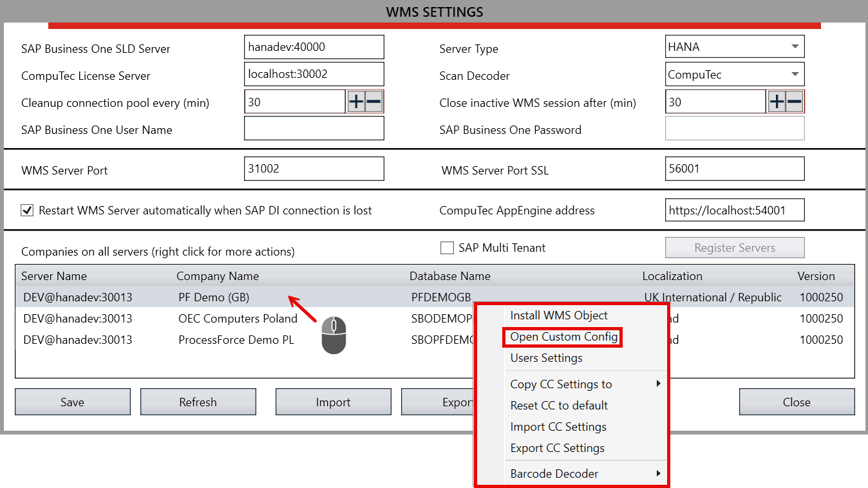Click the Refresh button
Image resolution: width=868 pixels, height=488 pixels.
198,402
